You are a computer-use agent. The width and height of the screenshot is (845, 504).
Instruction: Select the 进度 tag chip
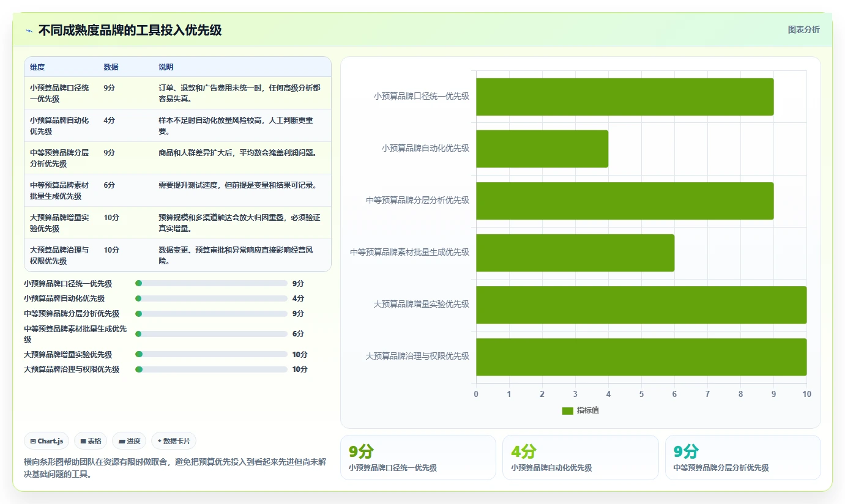(x=129, y=441)
